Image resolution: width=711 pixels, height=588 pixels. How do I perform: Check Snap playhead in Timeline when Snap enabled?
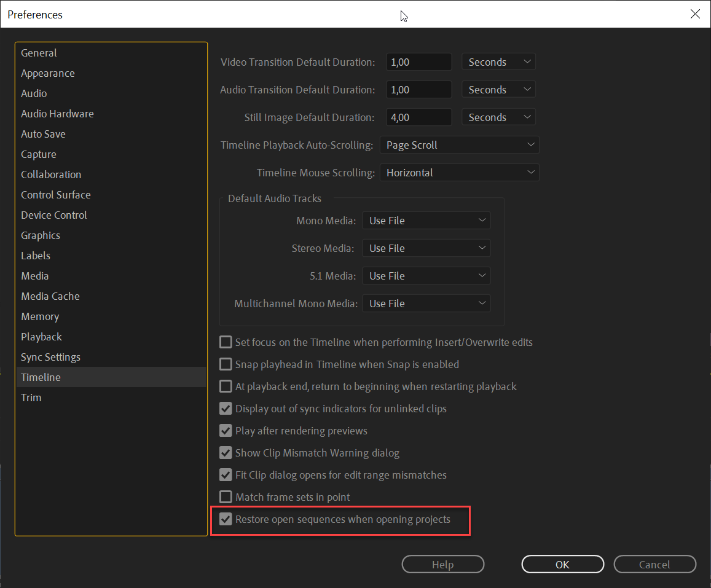pyautogui.click(x=226, y=364)
